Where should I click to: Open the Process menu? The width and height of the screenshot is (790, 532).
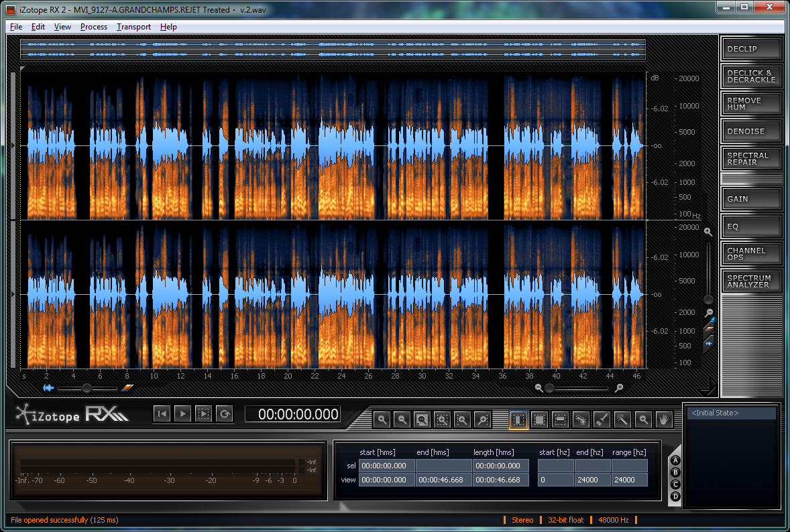93,27
